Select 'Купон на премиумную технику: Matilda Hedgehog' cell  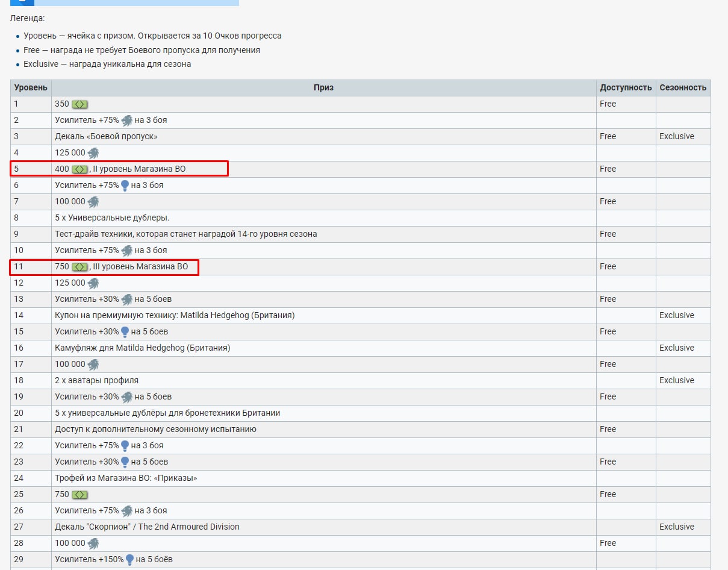coord(323,316)
